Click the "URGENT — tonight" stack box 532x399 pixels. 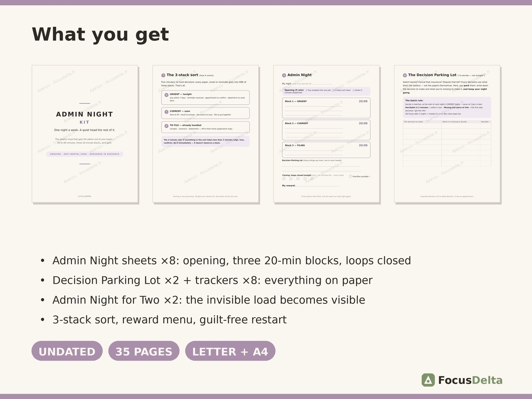pos(205,98)
